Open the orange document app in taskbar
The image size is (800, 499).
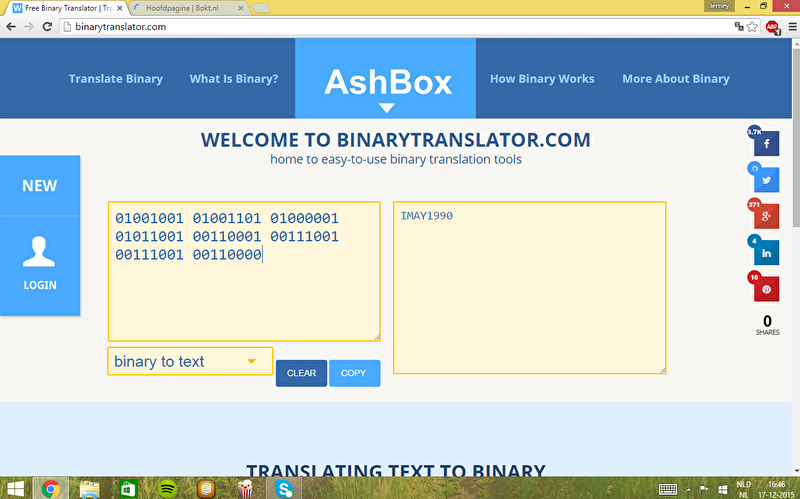(206, 489)
